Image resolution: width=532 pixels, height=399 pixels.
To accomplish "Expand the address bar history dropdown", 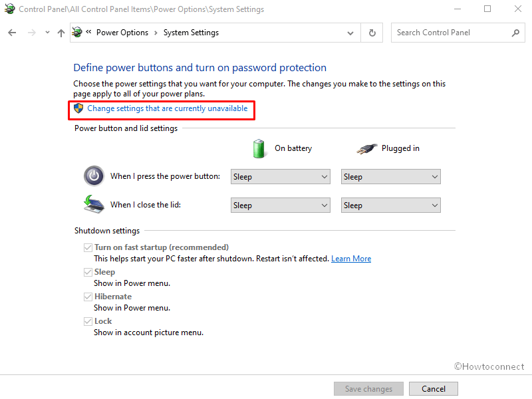I will 350,33.
